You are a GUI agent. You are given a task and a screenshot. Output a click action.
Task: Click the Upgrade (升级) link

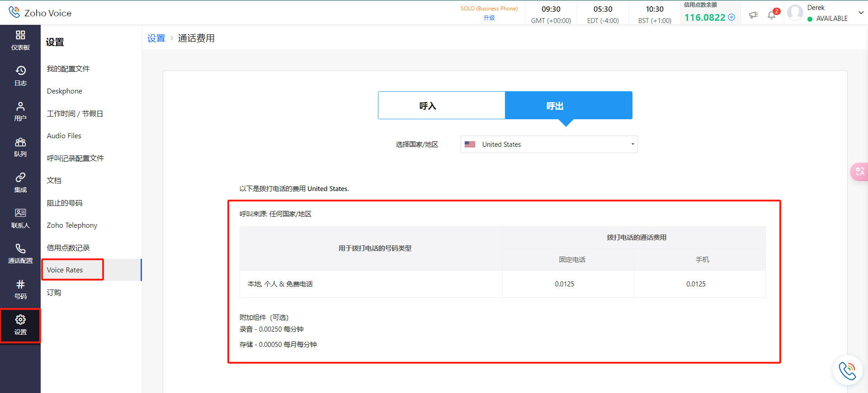(x=489, y=18)
